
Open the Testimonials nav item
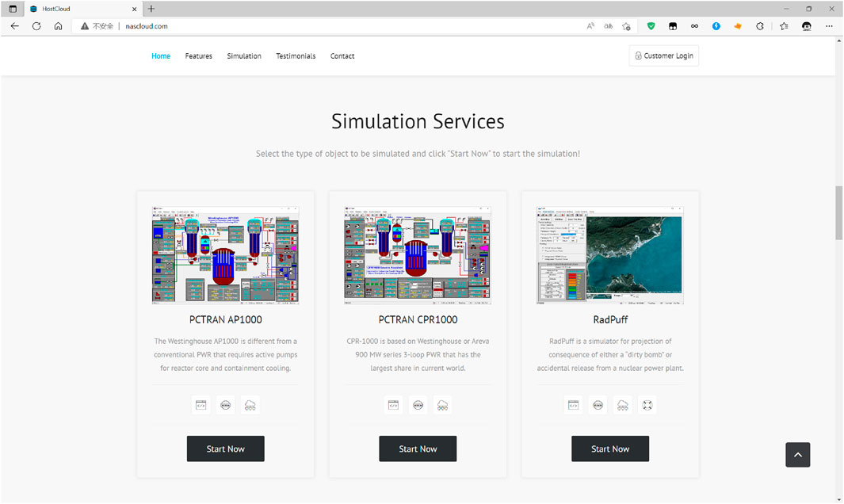tap(296, 56)
